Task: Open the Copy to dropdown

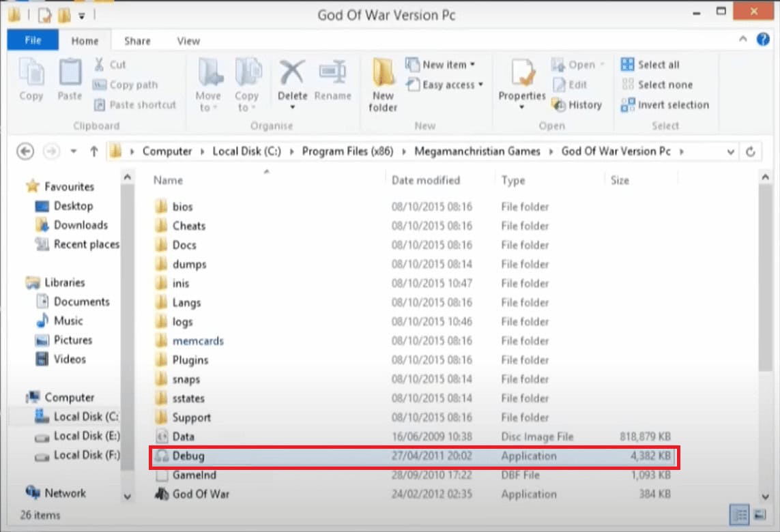Action: tap(247, 85)
